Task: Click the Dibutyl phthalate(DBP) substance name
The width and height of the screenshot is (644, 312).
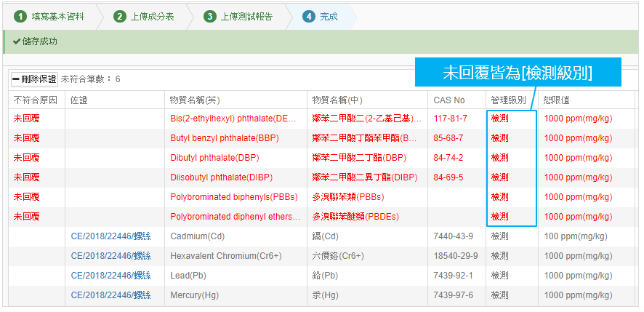Action: pos(214,158)
